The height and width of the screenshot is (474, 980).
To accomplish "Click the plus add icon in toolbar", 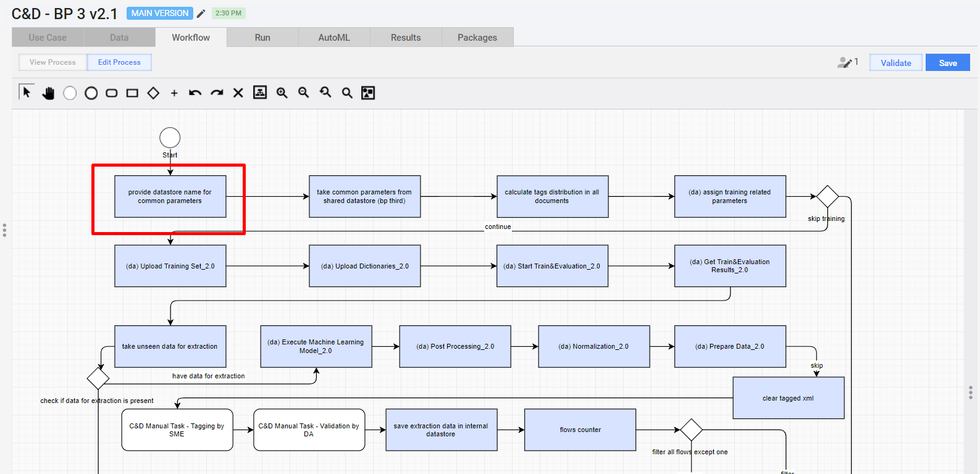I will tap(174, 93).
